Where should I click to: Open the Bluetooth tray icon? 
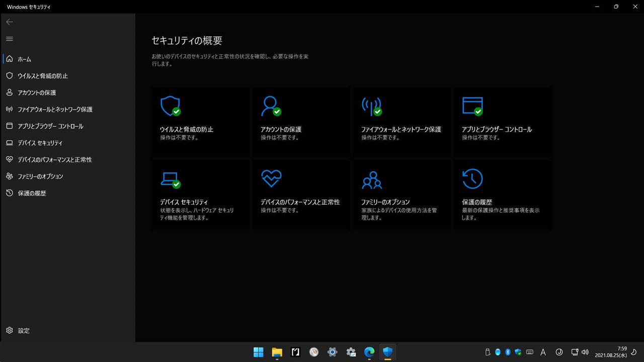click(x=508, y=352)
